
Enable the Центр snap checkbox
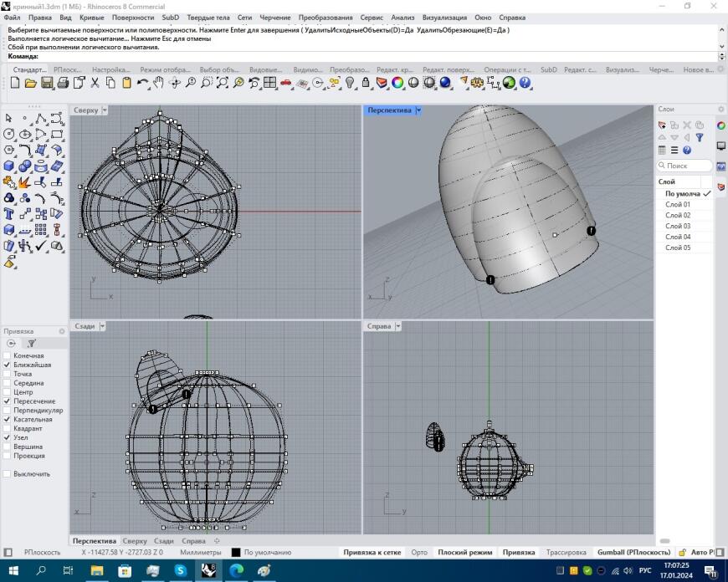7,392
